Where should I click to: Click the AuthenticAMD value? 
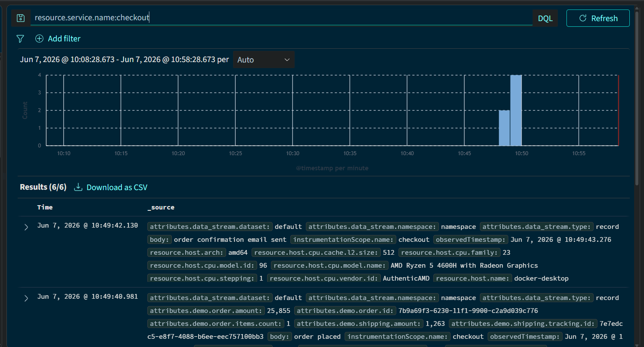click(x=406, y=278)
